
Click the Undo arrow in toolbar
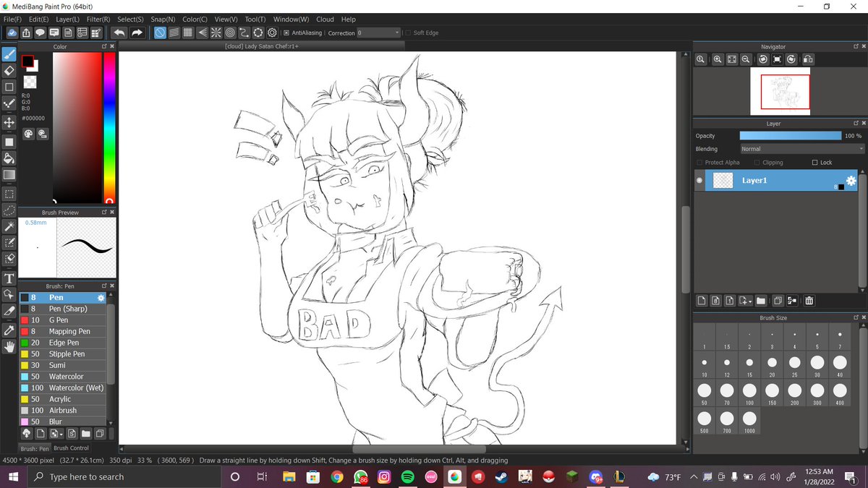pos(119,33)
